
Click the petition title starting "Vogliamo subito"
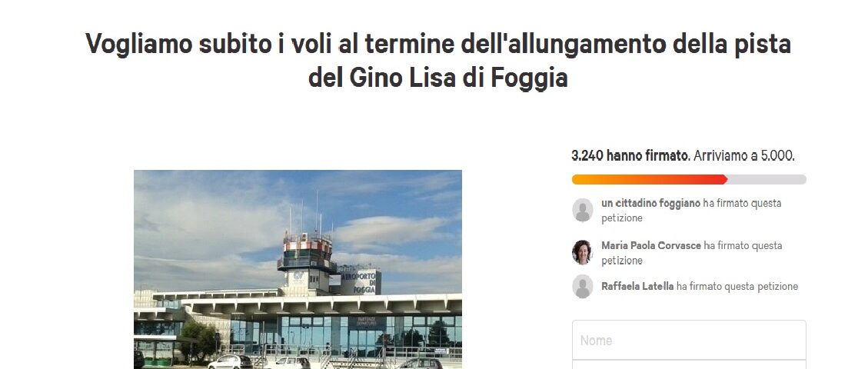click(x=438, y=60)
